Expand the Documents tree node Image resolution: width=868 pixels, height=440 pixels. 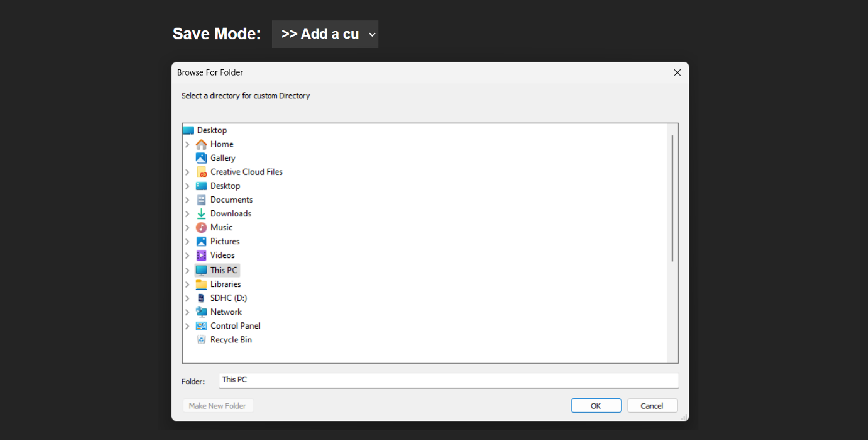188,199
